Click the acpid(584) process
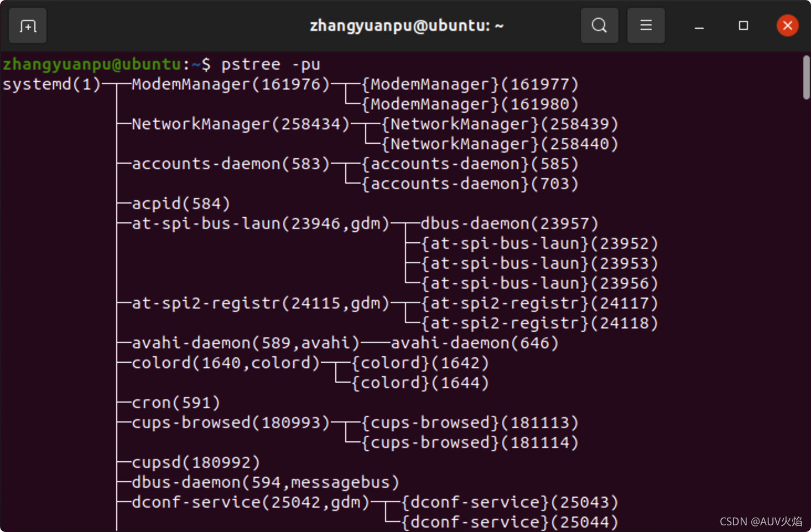 coord(181,204)
